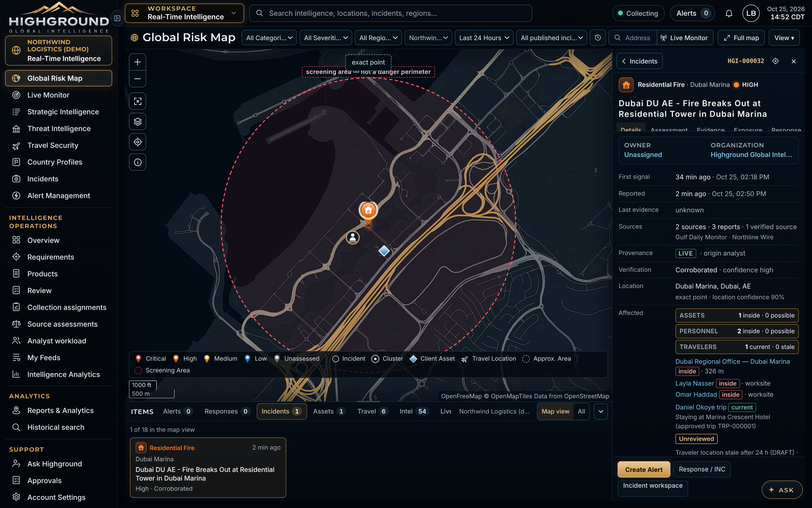Open the View dropdown menu
This screenshot has width=812, height=508.
[784, 38]
